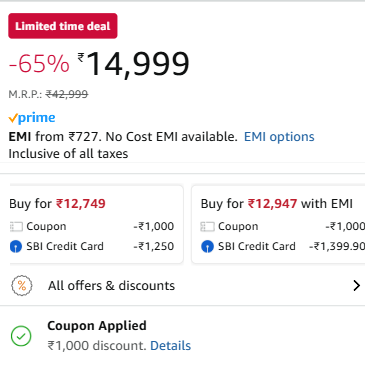Click coupon ticket icon in first card
This screenshot has width=365, height=366.
tap(16, 227)
